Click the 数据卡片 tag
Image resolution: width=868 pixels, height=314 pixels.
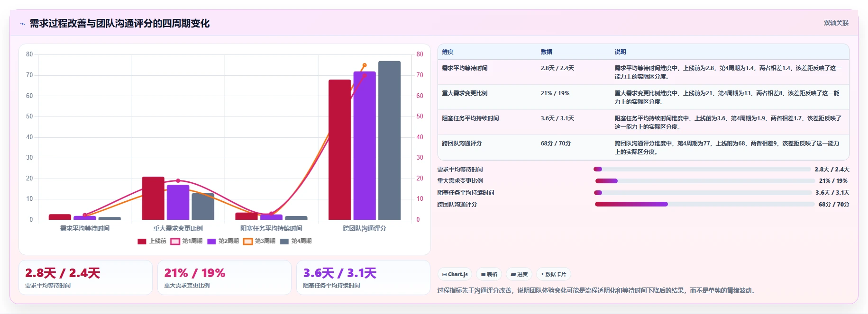pos(553,274)
